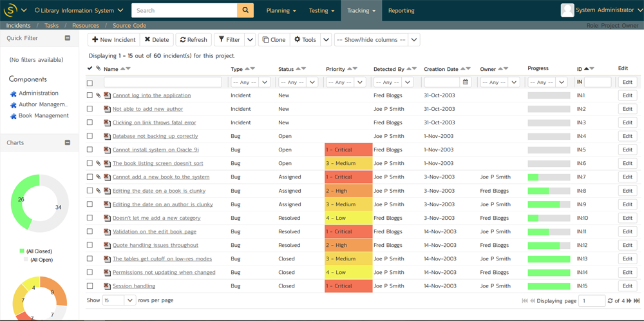Collapse the Quick Filter panel
This screenshot has width=644, height=321.
(68, 38)
